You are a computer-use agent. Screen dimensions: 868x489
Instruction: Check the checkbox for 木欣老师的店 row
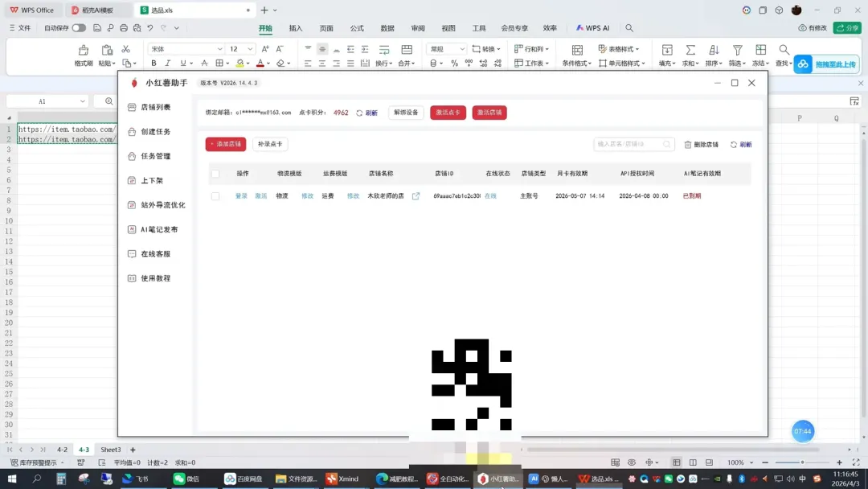coord(215,196)
